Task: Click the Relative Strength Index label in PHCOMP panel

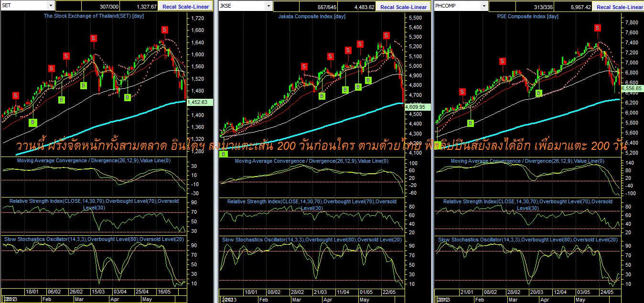Action: [x=528, y=205]
